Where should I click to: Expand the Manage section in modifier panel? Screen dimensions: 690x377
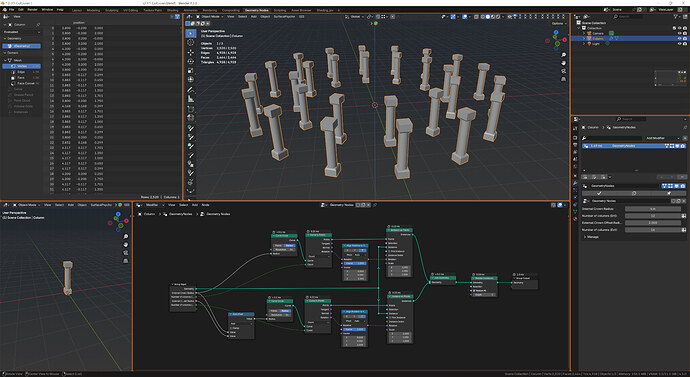pos(591,237)
